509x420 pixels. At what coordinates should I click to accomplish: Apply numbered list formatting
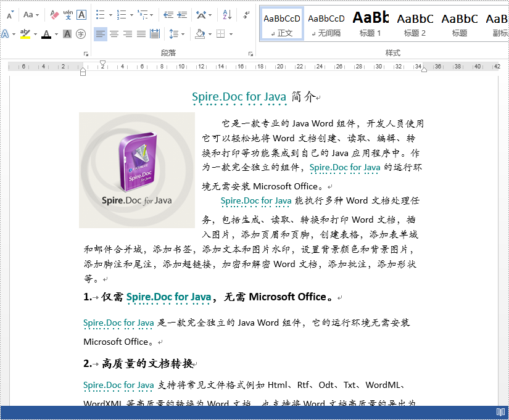[x=122, y=15]
